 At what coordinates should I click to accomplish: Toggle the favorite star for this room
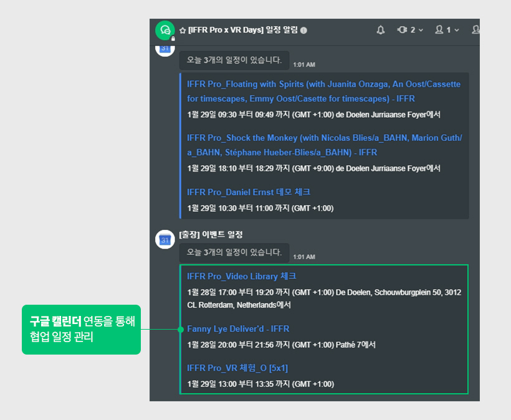[x=183, y=31]
